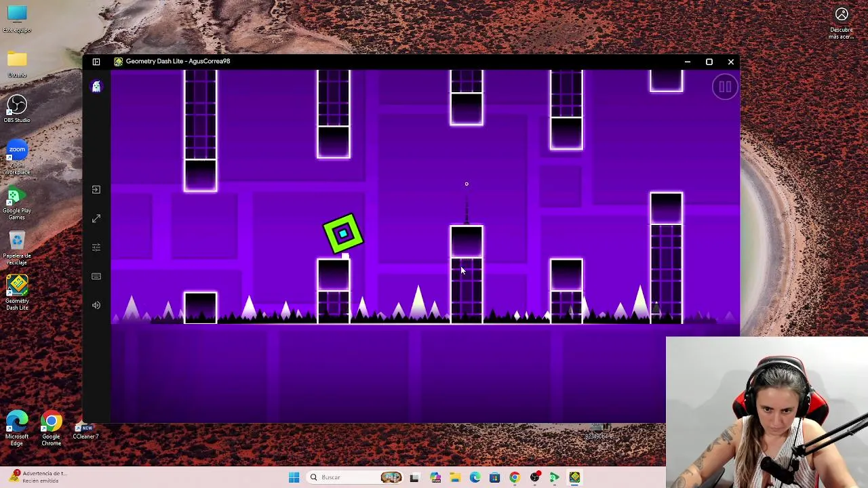Launch Zoom Workplace desktop shortcut

17,158
